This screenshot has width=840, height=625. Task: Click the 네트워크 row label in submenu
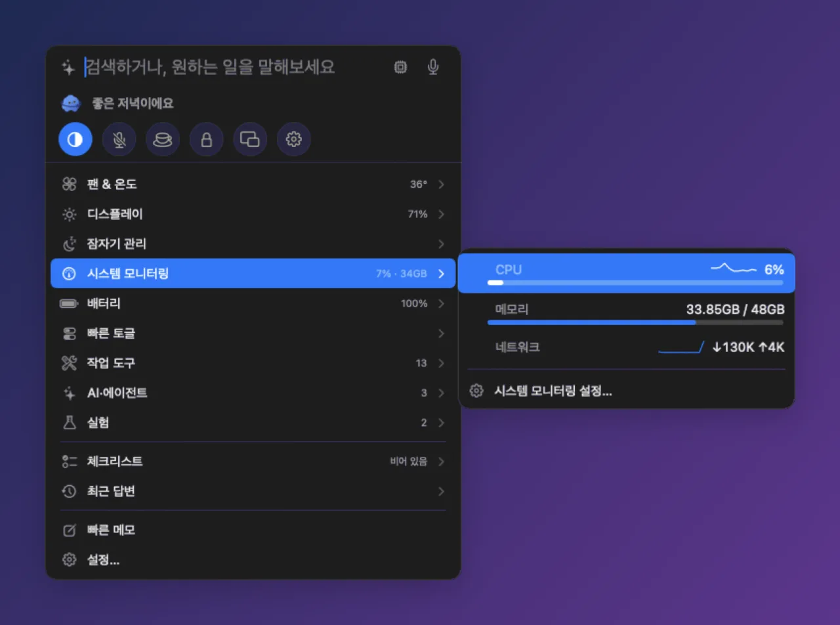pyautogui.click(x=518, y=347)
